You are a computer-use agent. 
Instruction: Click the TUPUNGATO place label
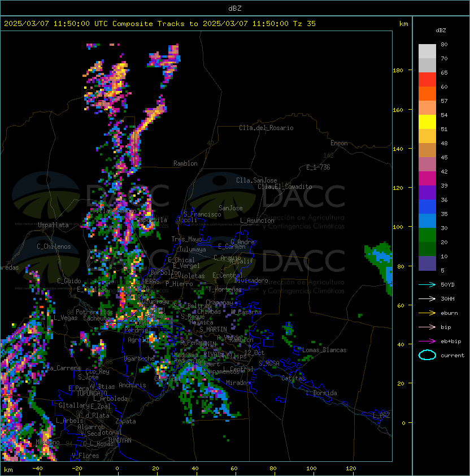click(92, 393)
